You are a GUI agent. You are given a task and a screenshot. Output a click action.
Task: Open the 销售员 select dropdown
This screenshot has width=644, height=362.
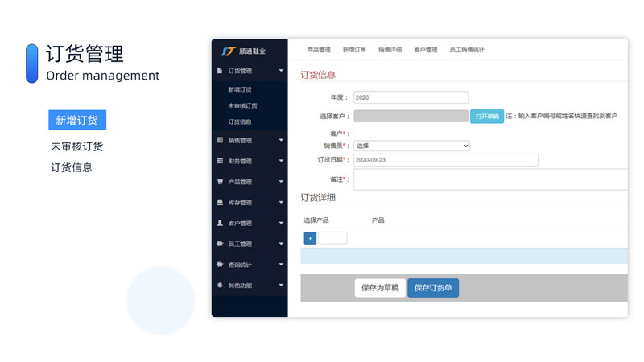click(411, 146)
